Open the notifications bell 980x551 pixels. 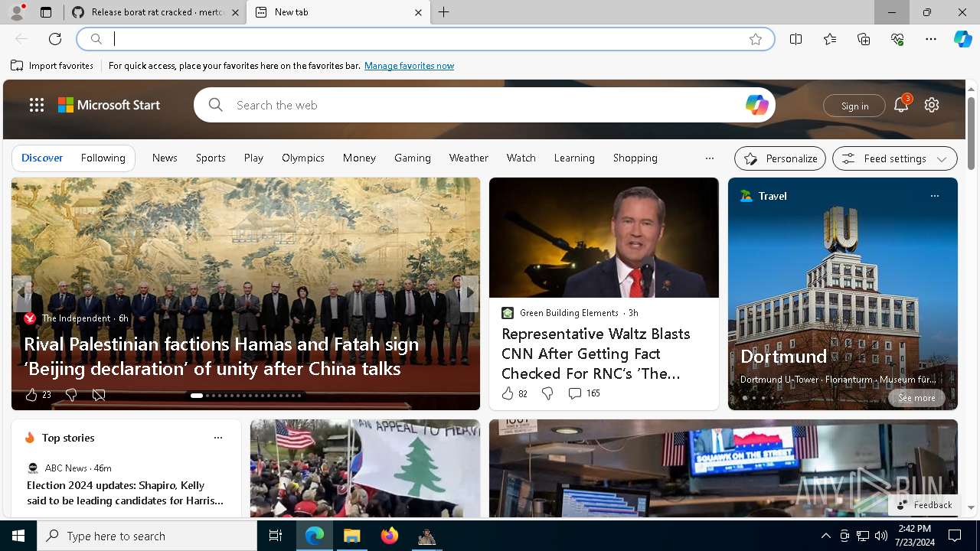point(901,106)
